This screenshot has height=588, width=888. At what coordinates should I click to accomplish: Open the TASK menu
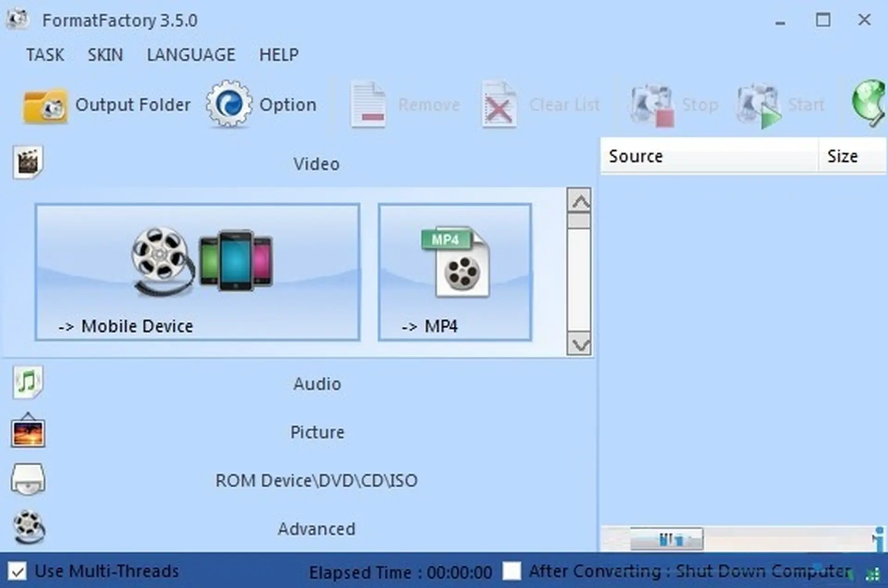click(x=45, y=55)
